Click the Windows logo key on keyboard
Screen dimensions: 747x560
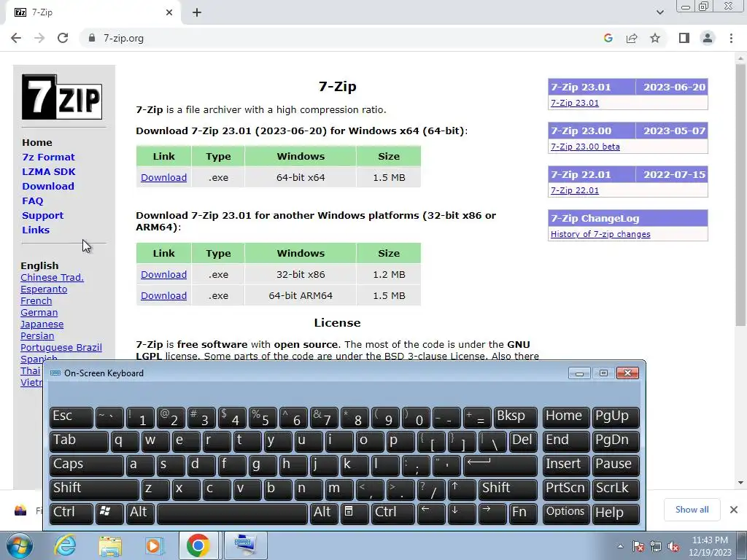109,513
